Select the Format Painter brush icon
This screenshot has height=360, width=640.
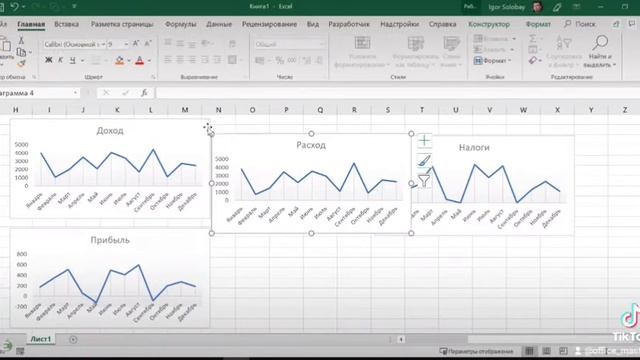[x=21, y=63]
